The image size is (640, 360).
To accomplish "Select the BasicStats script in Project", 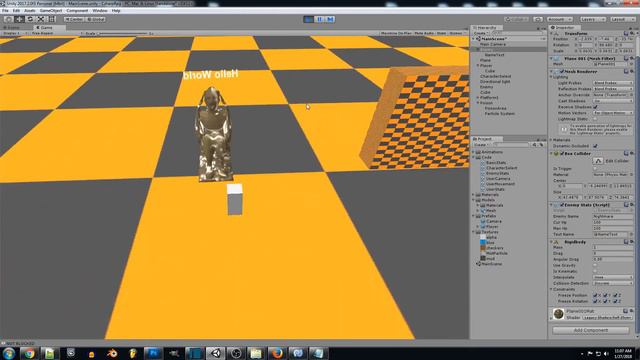I will (x=496, y=162).
